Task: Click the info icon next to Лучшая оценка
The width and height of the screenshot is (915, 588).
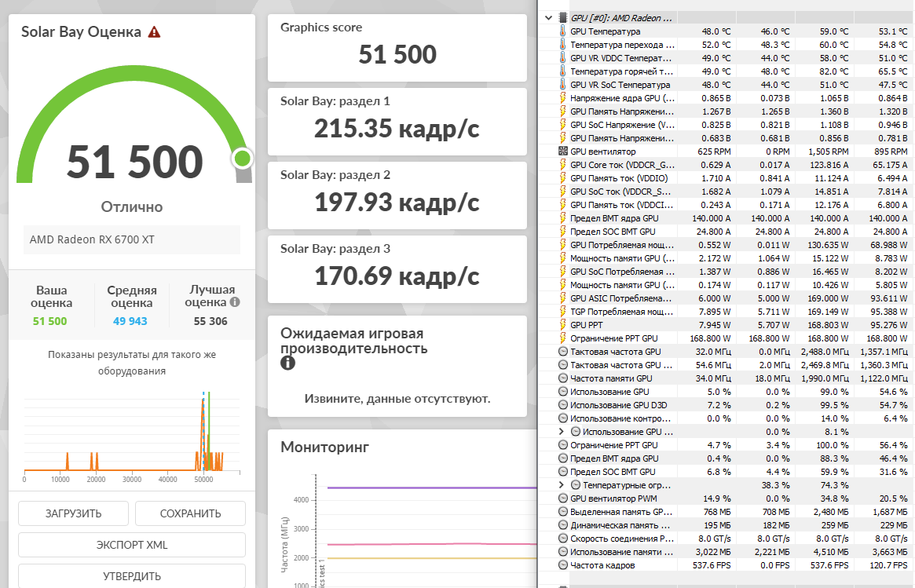Action: [235, 302]
